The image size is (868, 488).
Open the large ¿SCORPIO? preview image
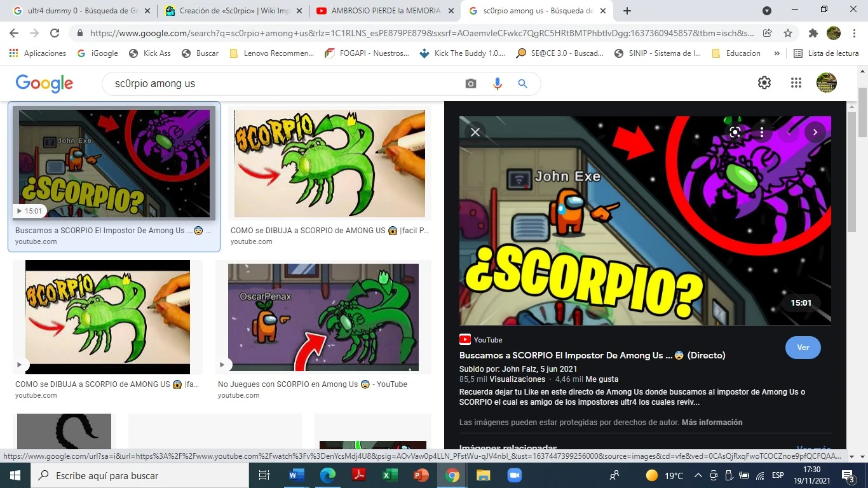tap(645, 220)
